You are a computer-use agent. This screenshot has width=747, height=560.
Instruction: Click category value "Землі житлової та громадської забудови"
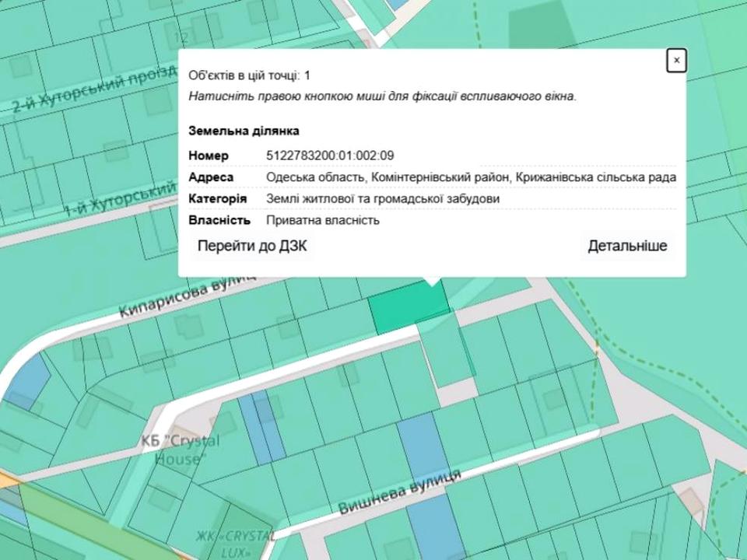383,199
